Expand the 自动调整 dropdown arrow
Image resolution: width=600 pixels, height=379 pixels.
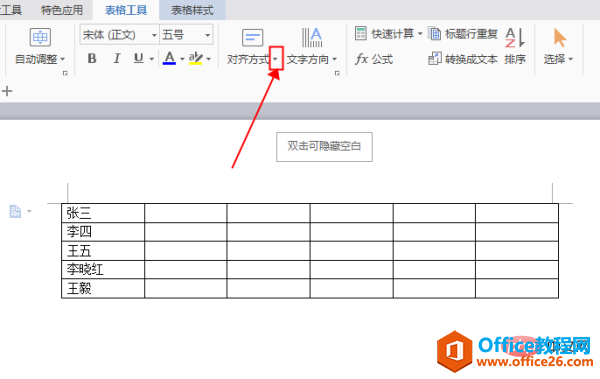(x=63, y=59)
